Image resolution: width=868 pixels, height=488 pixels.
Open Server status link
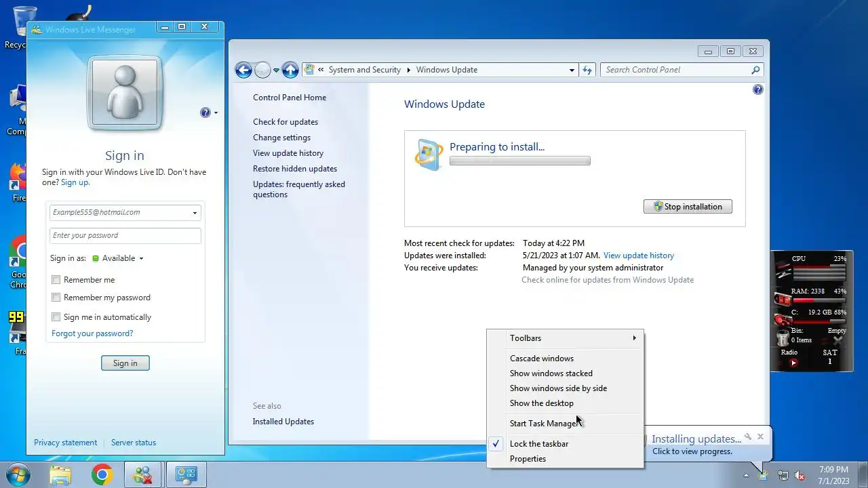click(x=134, y=443)
